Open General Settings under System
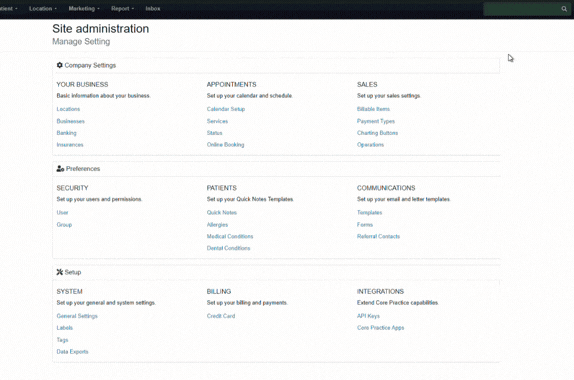 [x=77, y=316]
